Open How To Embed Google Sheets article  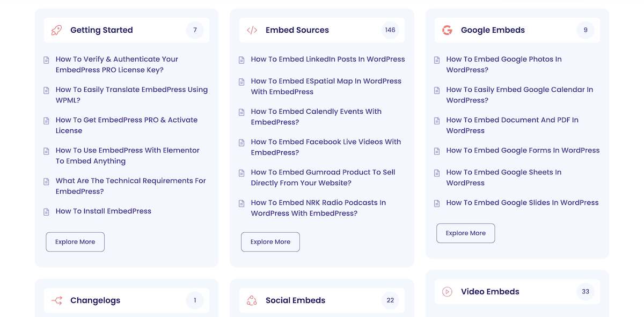point(504,178)
